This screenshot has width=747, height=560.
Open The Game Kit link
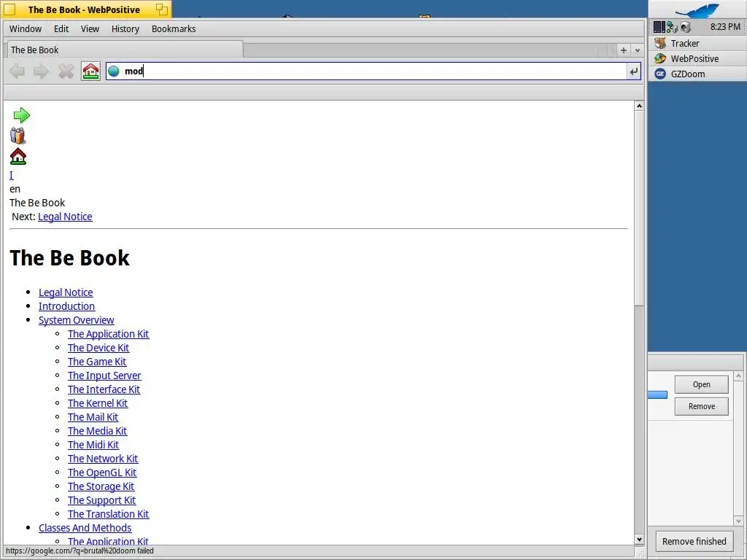[97, 362]
